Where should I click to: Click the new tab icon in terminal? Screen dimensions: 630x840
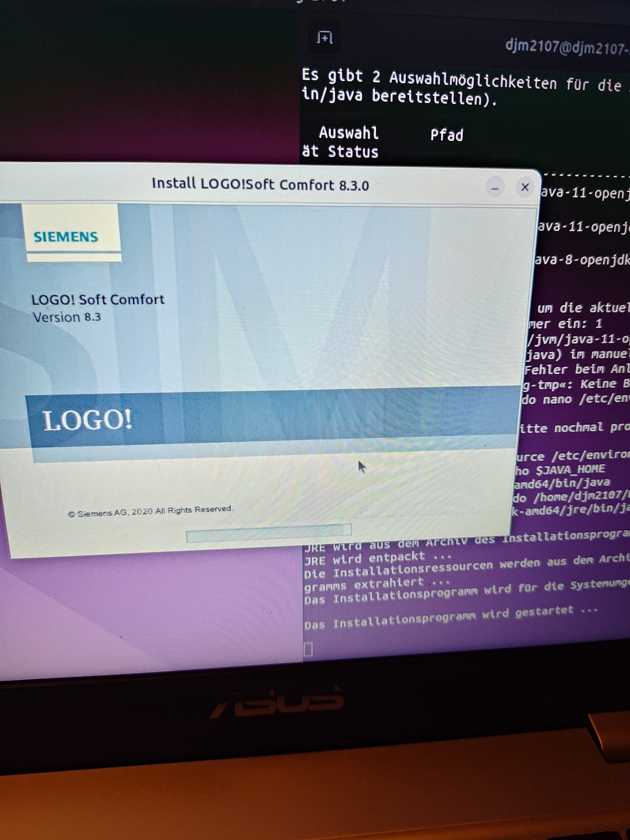325,38
